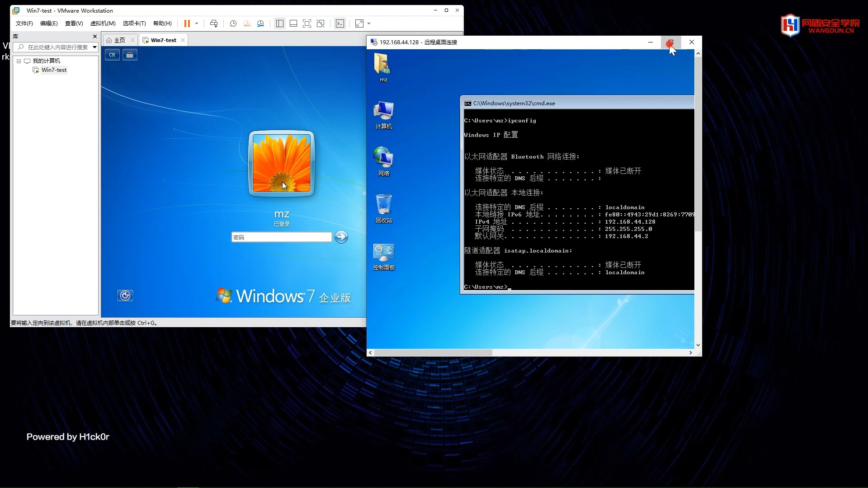
Task: Revert virtual machine to previous snapshot
Action: [x=247, y=23]
